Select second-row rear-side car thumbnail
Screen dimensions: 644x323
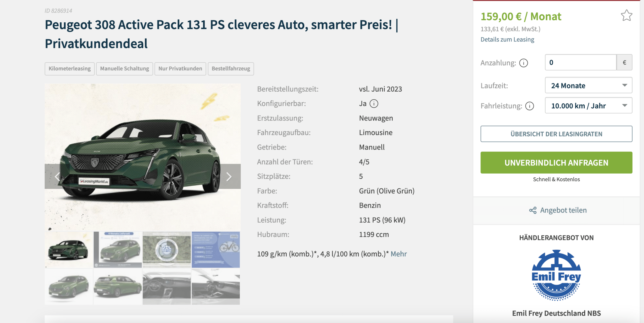click(x=118, y=287)
